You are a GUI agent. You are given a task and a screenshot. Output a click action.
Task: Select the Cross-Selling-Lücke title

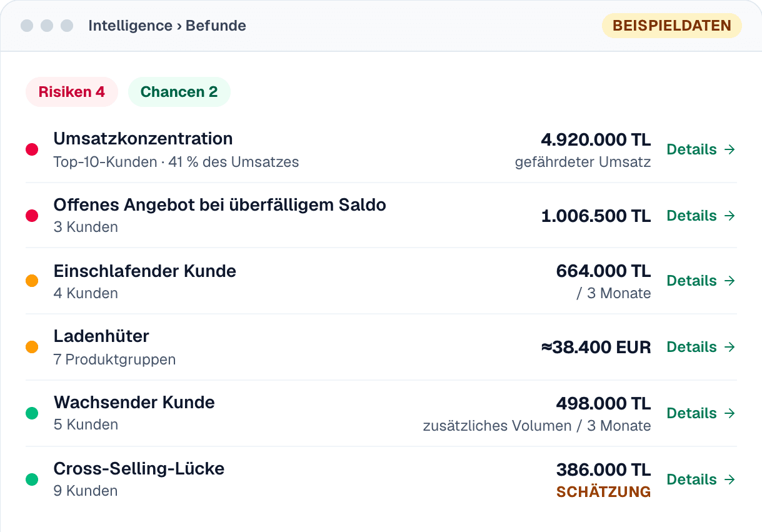[x=139, y=469]
